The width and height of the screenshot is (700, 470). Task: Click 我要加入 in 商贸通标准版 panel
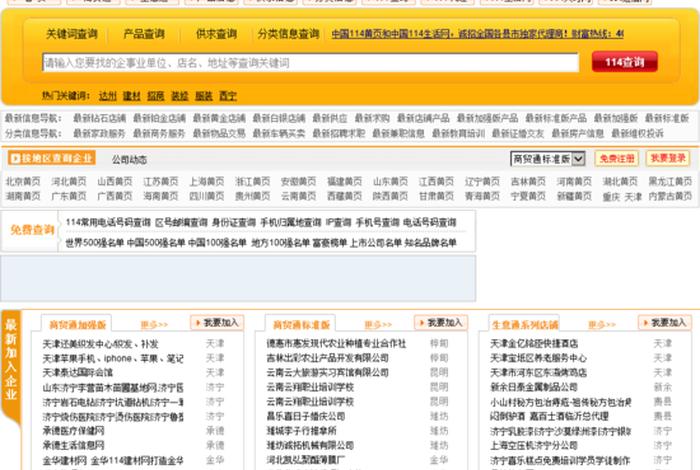441,323
